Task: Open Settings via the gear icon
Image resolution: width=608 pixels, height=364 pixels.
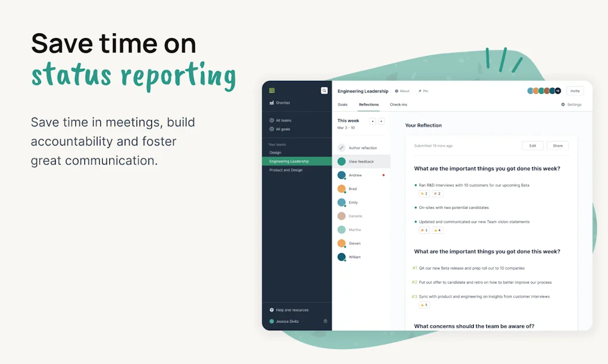Action: [x=563, y=105]
